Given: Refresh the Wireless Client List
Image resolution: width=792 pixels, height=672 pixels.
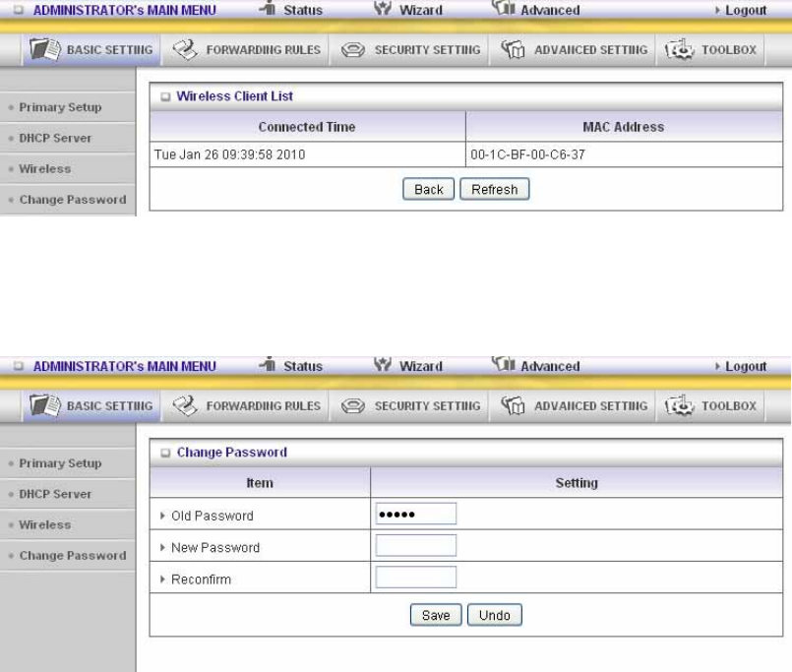Looking at the screenshot, I should click(x=495, y=190).
